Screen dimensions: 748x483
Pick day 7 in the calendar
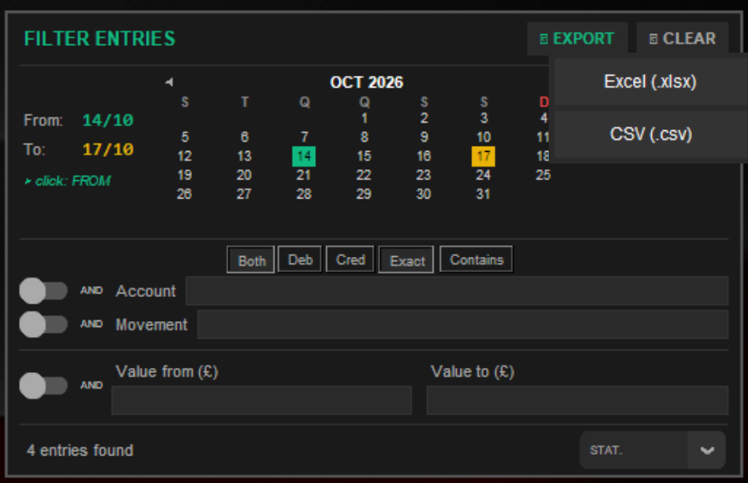pos(304,137)
